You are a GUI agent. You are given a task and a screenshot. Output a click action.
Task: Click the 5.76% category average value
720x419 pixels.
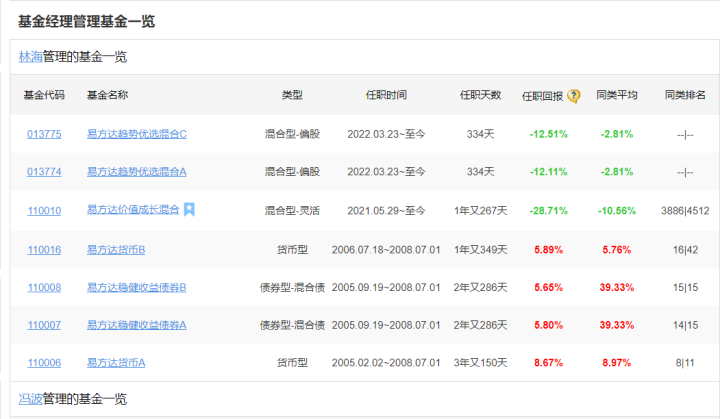pyautogui.click(x=617, y=250)
